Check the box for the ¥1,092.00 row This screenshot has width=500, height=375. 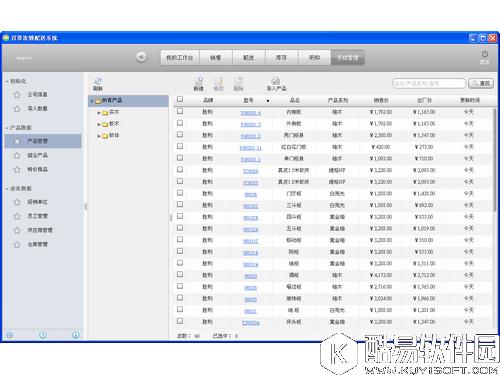(x=180, y=158)
